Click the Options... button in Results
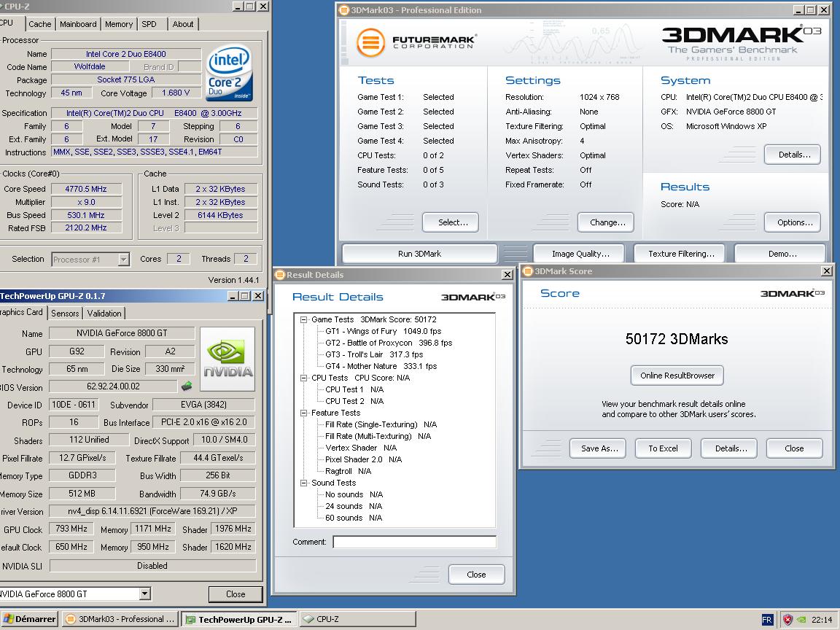Image resolution: width=840 pixels, height=630 pixels. coord(793,222)
